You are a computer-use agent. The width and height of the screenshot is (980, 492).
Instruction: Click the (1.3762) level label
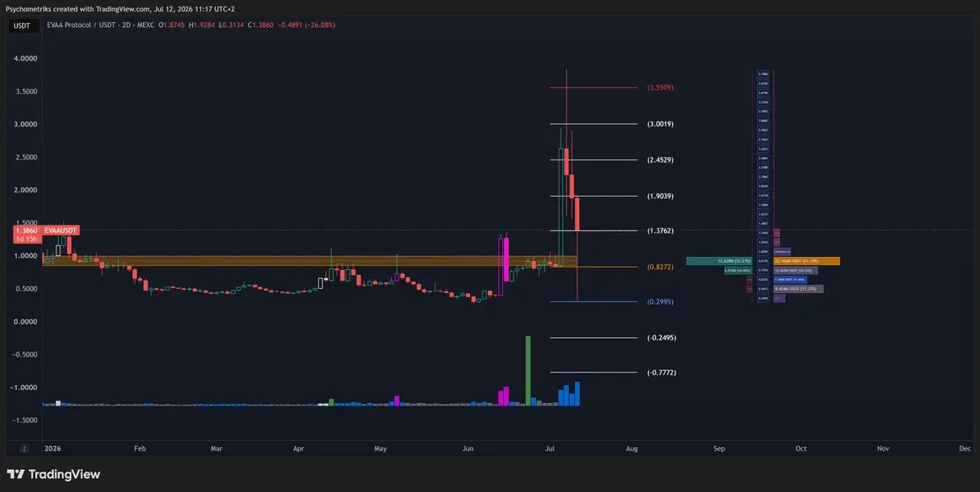coord(660,231)
